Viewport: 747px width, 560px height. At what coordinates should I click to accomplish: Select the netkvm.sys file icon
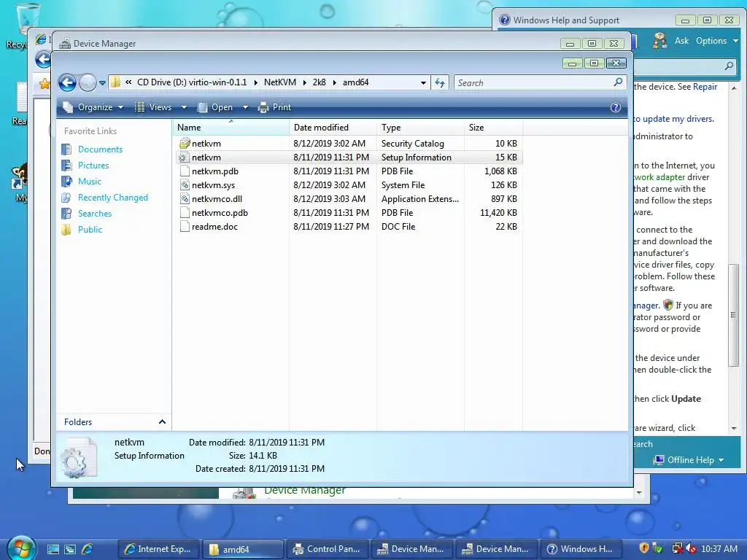[x=185, y=184]
